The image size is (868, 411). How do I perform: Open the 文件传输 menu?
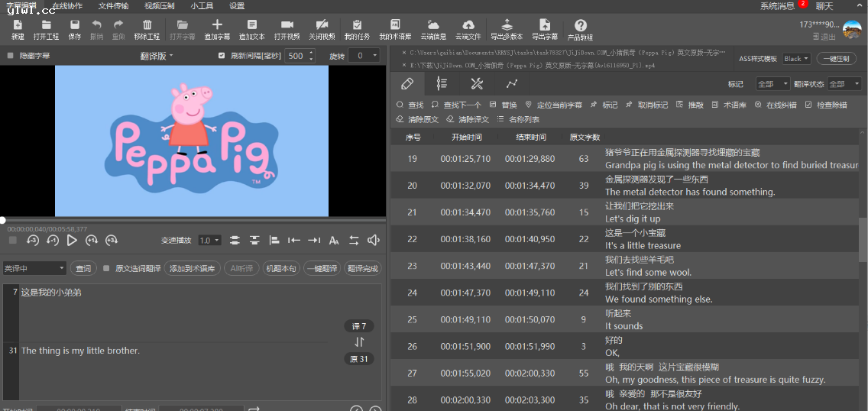114,5
